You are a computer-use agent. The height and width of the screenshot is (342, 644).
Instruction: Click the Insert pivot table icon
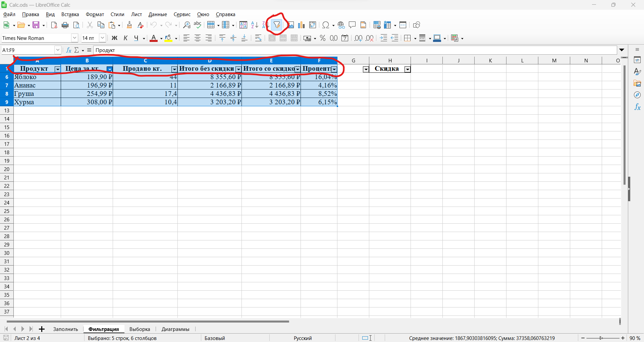click(x=313, y=25)
